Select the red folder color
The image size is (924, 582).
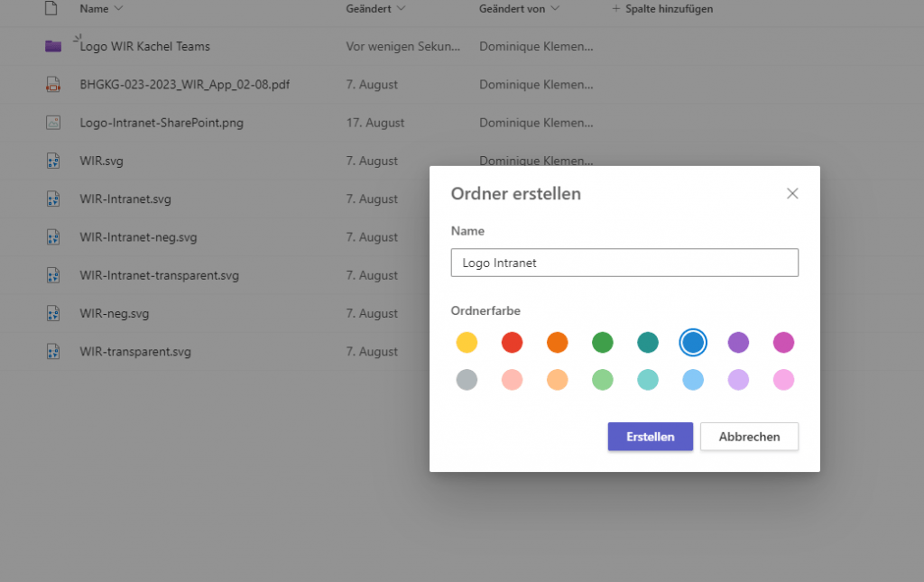(512, 342)
